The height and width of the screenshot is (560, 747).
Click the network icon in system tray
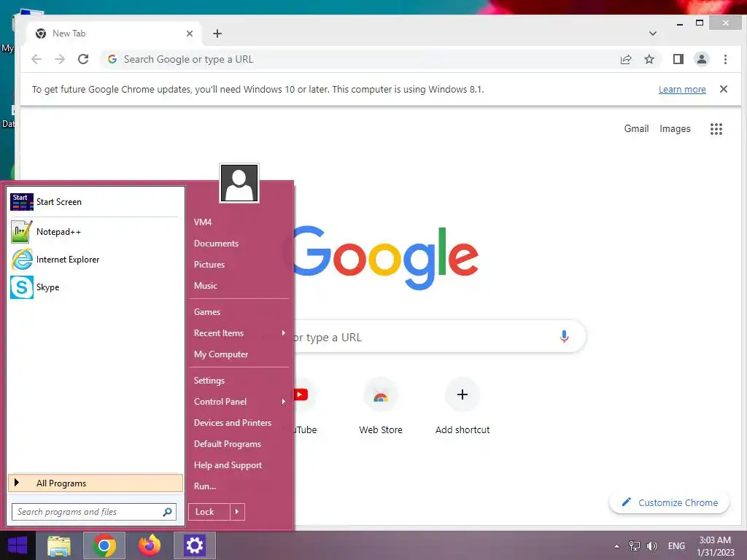pyautogui.click(x=634, y=546)
